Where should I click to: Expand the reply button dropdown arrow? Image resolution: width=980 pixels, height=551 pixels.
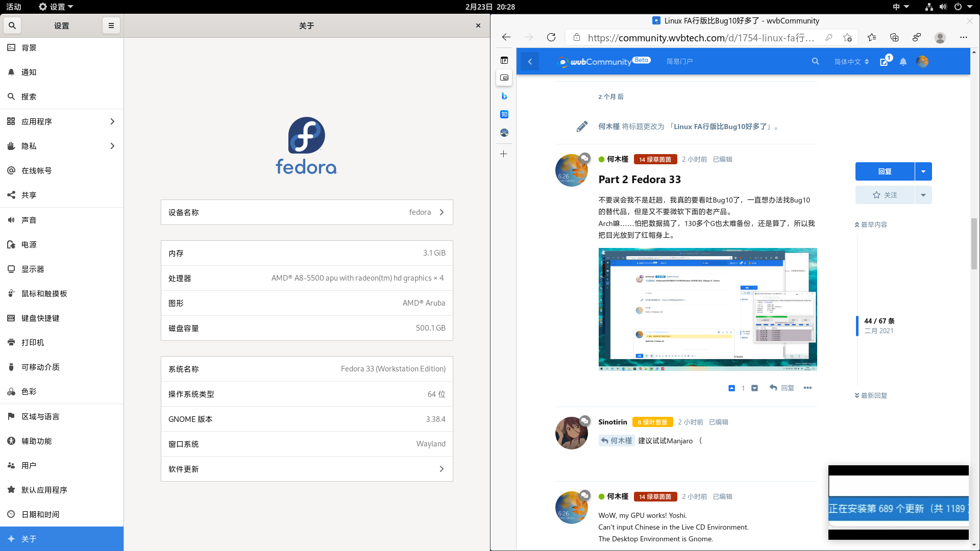coord(923,171)
